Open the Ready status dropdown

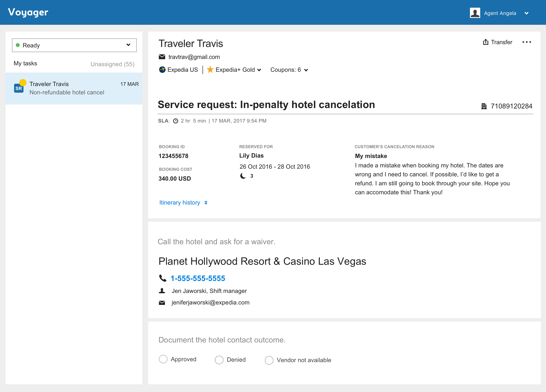74,45
